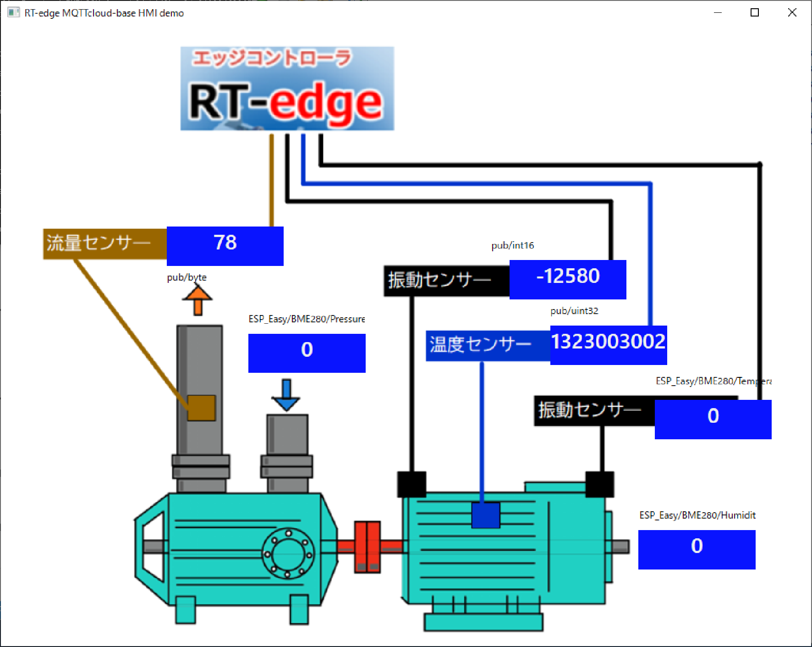This screenshot has width=812, height=647.
Task: Click the pub/uint32 label
Action: click(574, 311)
